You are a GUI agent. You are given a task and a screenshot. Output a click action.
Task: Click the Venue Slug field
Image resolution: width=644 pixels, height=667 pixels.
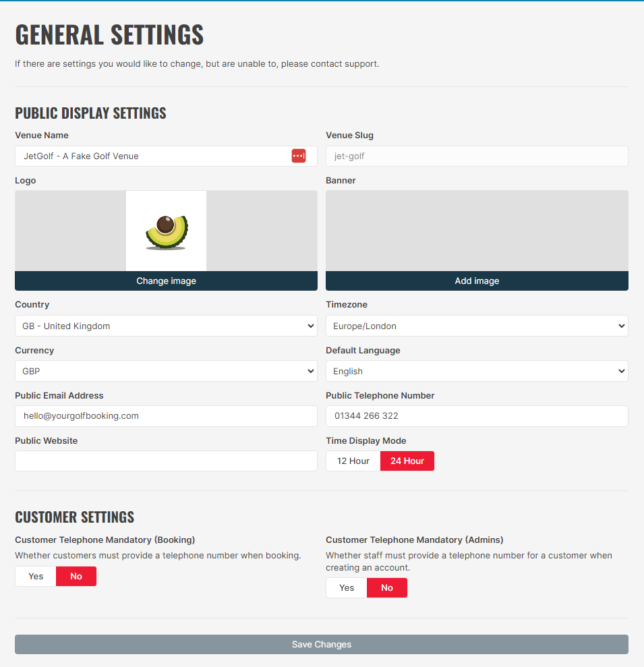coord(477,156)
